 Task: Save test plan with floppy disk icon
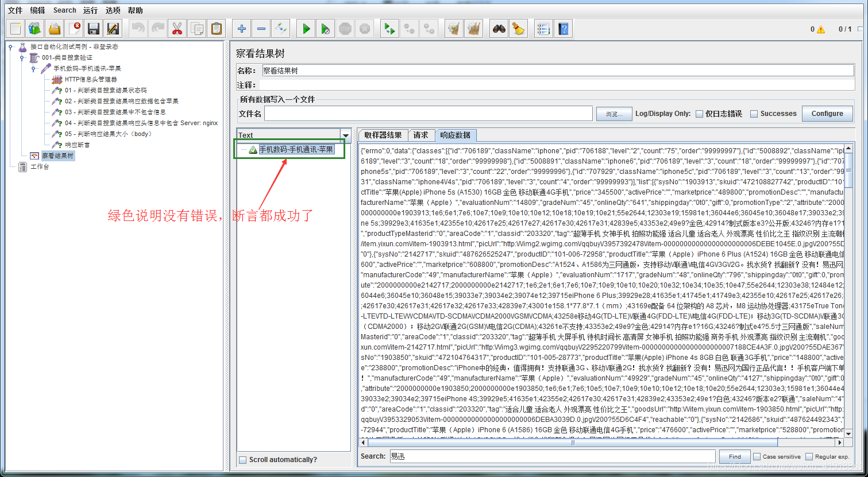94,28
